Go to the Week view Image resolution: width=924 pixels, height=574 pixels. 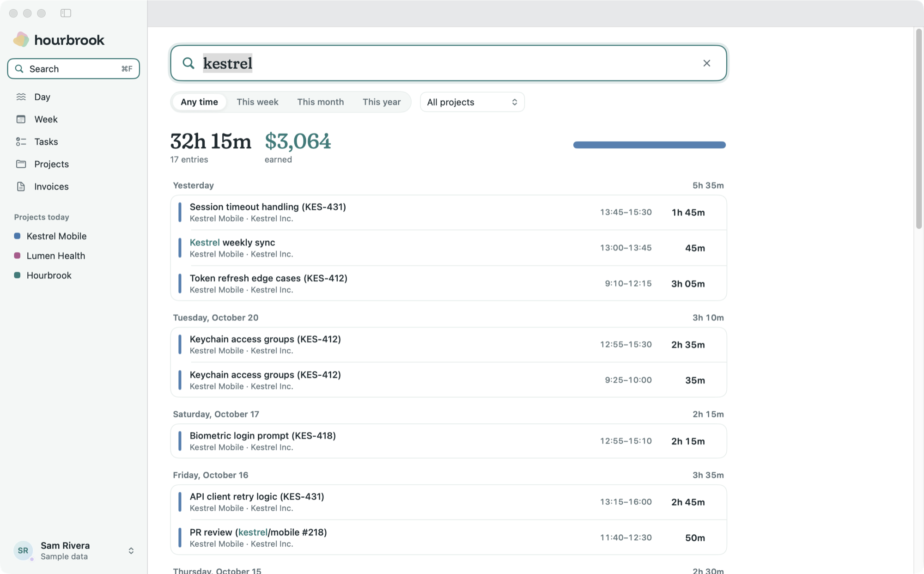73,119
